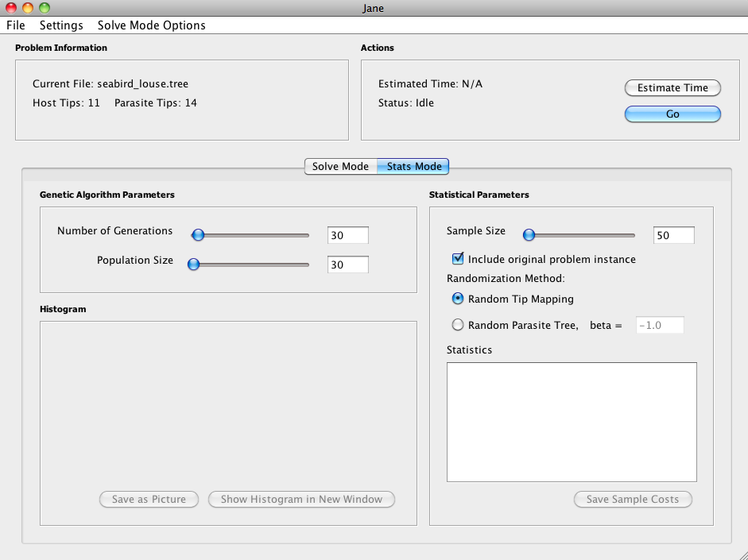Click the 'Status: Idle' text

406,103
